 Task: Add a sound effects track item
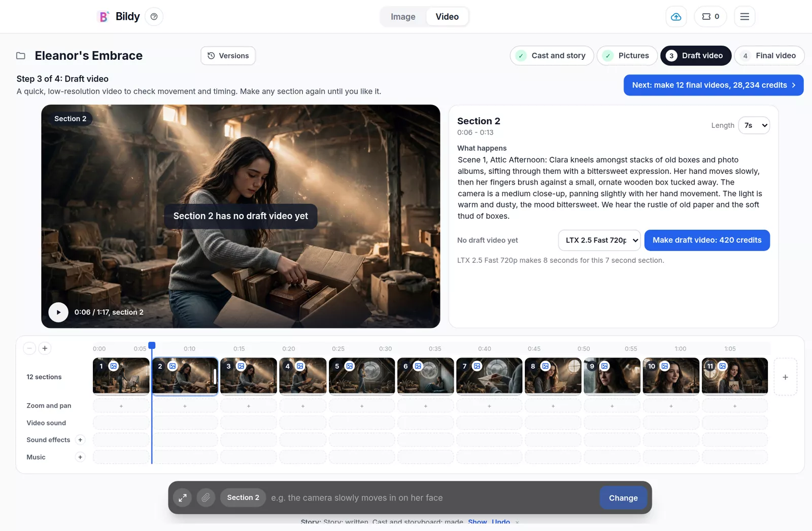(80, 440)
